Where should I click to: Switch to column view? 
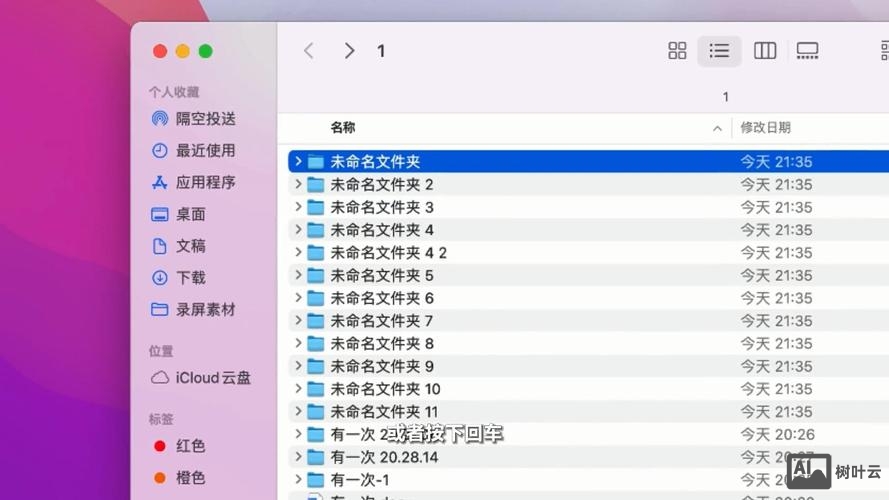pyautogui.click(x=765, y=51)
